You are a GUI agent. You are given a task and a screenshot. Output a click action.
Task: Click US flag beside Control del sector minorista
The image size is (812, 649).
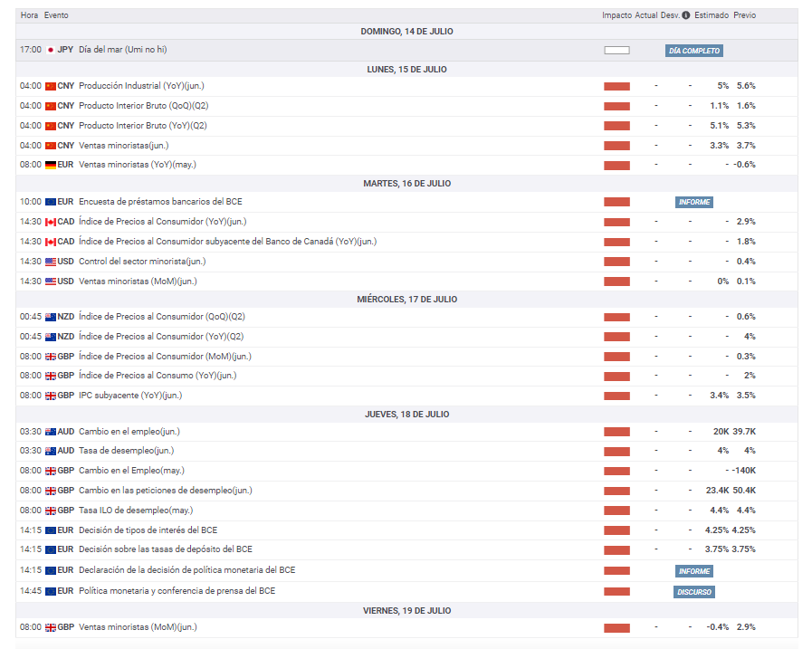51,262
